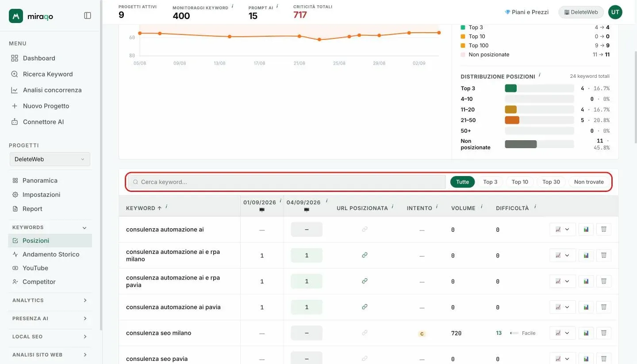Click info icon next to Prompt AI

277,7
